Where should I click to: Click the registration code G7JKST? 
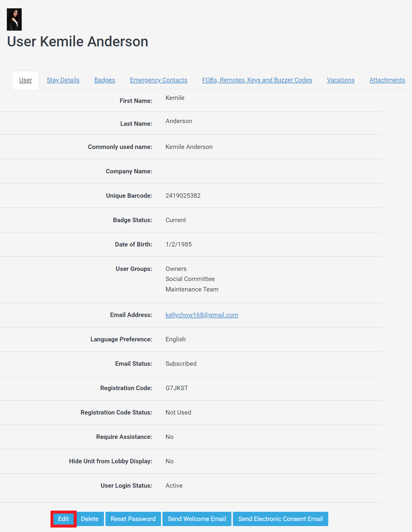tap(177, 388)
